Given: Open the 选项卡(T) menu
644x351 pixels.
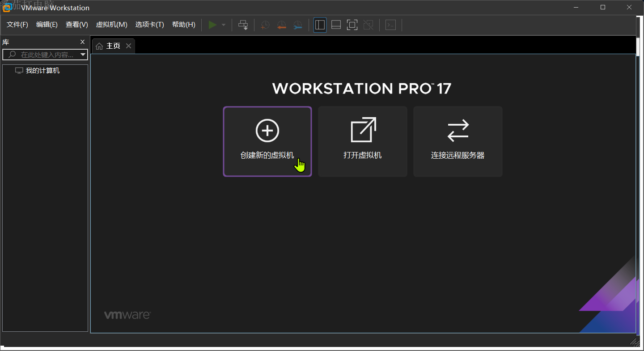Looking at the screenshot, I should coord(150,25).
